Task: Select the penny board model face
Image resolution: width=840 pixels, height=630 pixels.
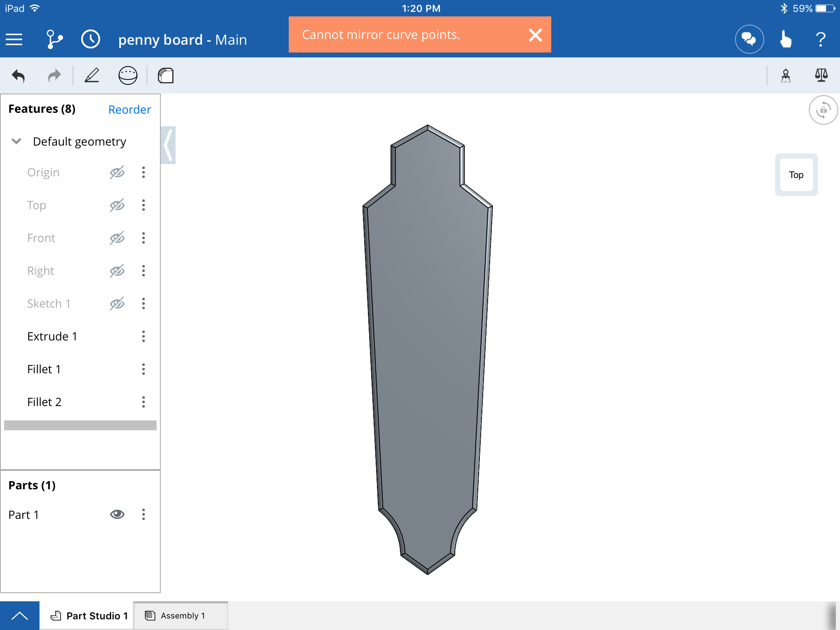Action: (x=427, y=349)
